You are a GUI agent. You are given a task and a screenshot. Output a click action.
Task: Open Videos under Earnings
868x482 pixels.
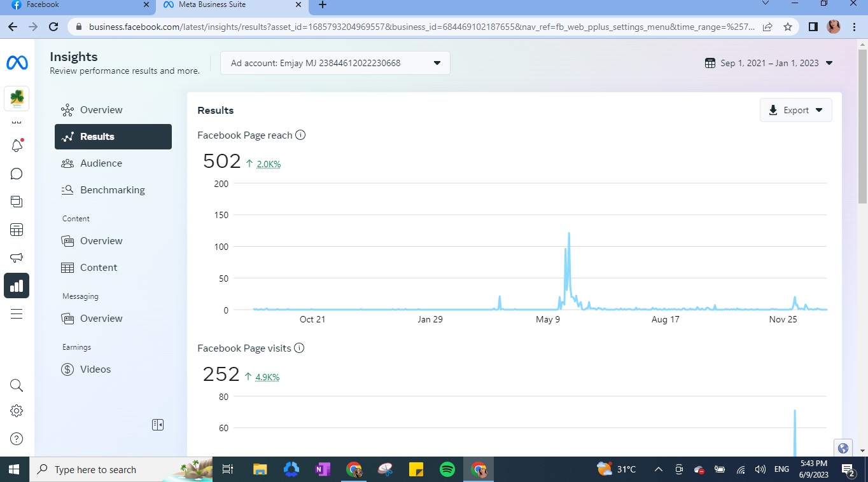coord(113,369)
